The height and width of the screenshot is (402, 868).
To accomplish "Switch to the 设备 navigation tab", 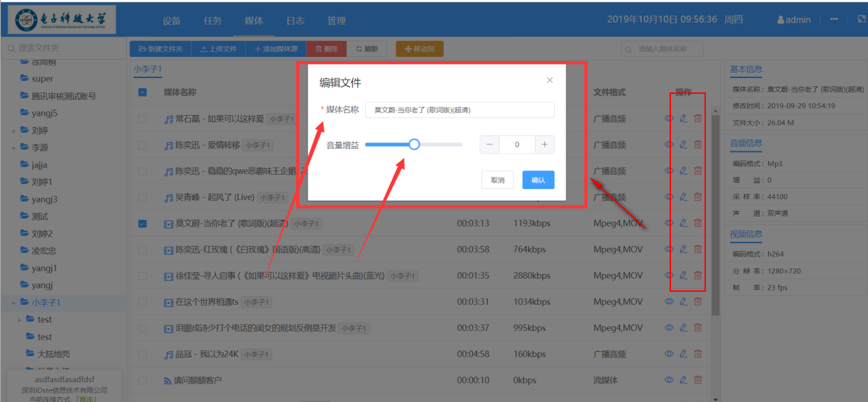I will click(x=172, y=21).
